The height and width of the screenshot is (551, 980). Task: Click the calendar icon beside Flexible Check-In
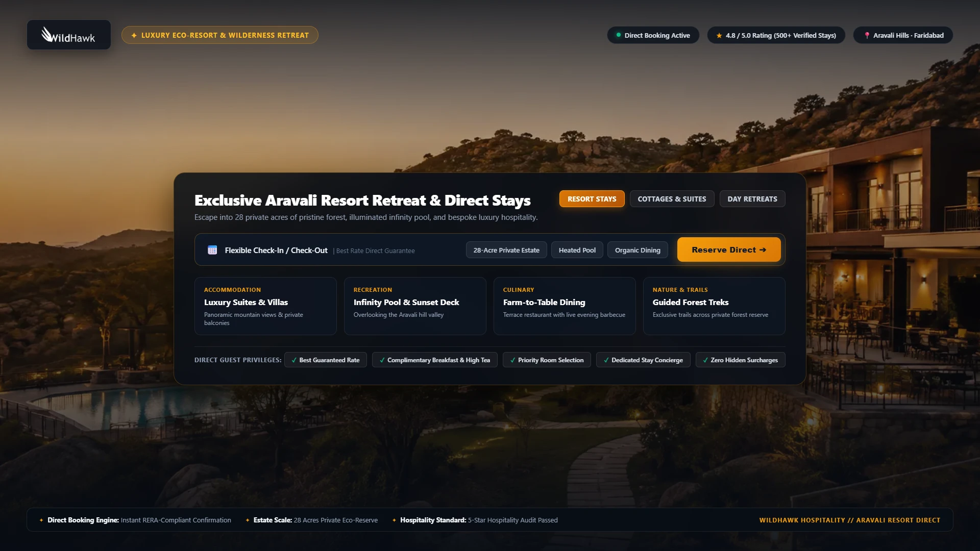[212, 250]
